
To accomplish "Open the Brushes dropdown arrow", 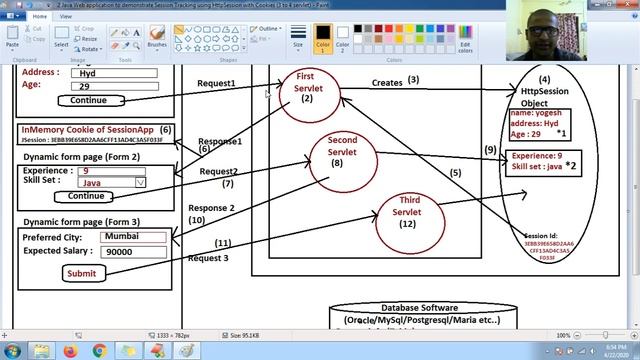I will coord(157,50).
